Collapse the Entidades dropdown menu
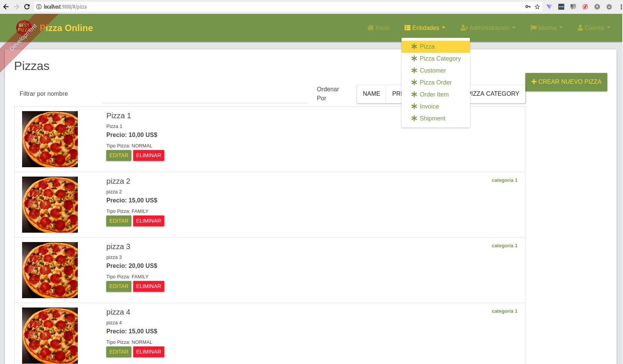 tap(425, 28)
